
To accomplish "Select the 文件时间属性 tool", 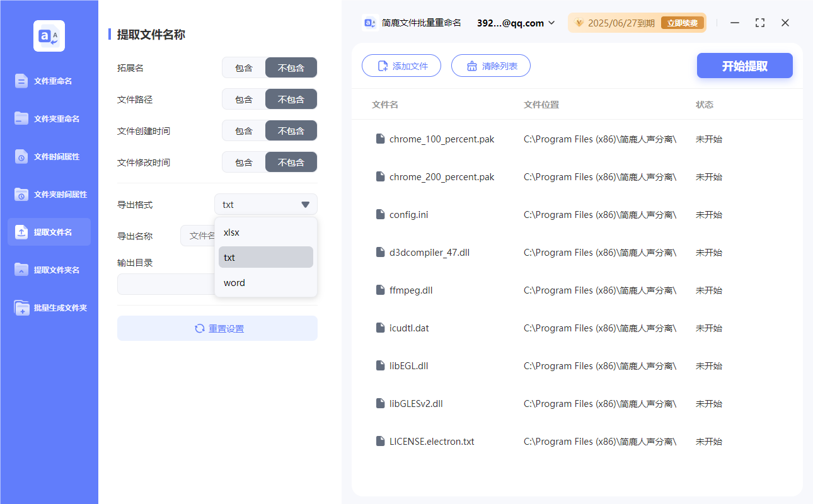I will [x=49, y=156].
